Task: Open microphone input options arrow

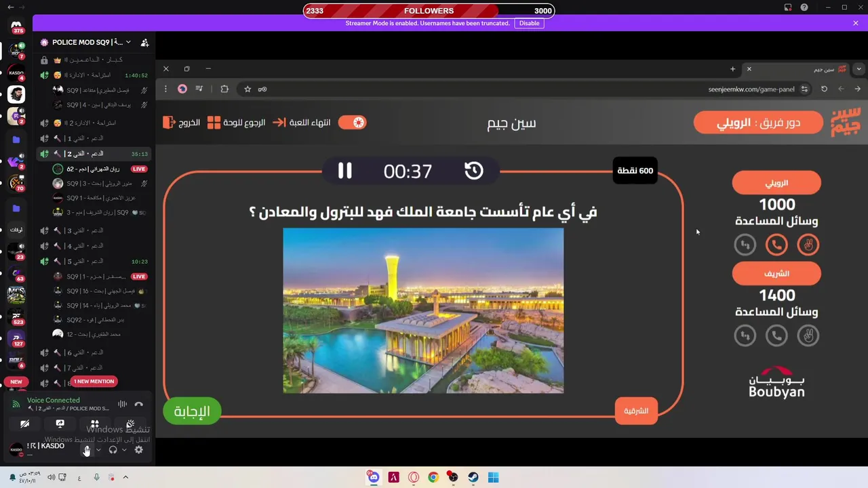Action: (98, 450)
